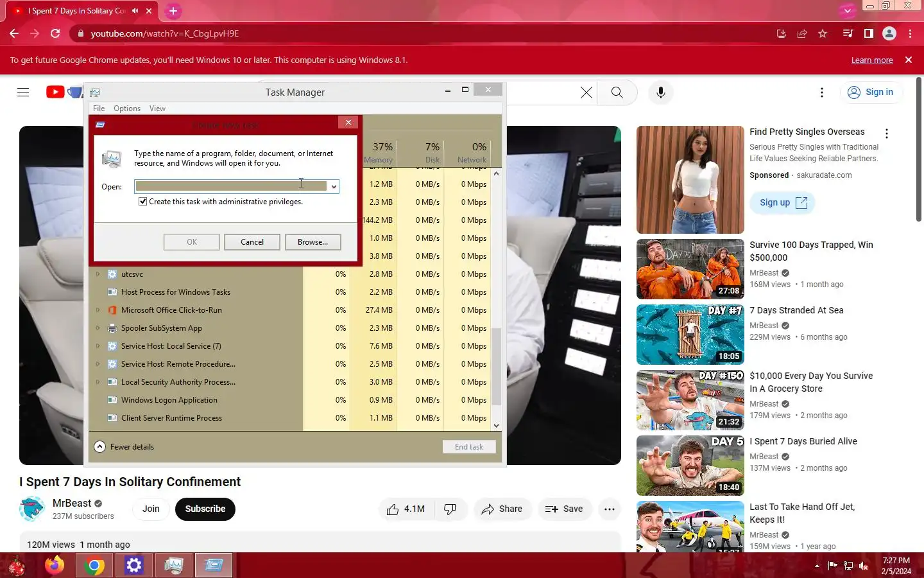Open Chrome's three-dot menu
The height and width of the screenshot is (578, 924).
tap(910, 33)
